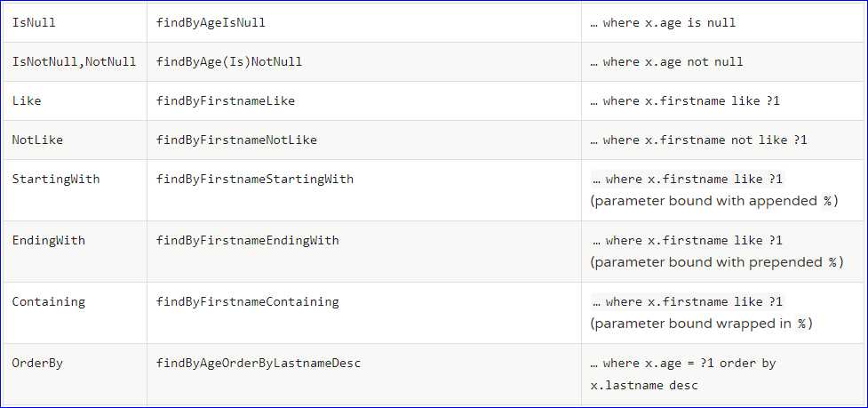This screenshot has width=868, height=408.
Task: Click 'parameter bound with prepended %' note
Action: (x=717, y=262)
